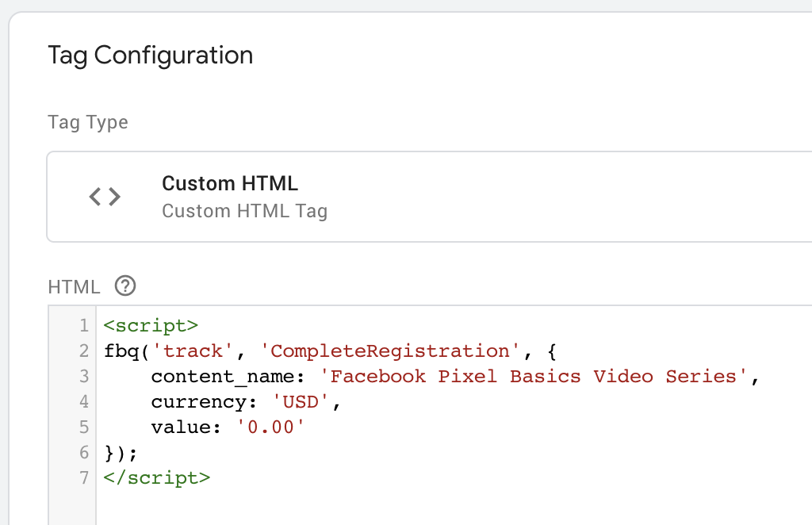
Task: Click the HTML help question mark icon
Action: click(x=125, y=285)
